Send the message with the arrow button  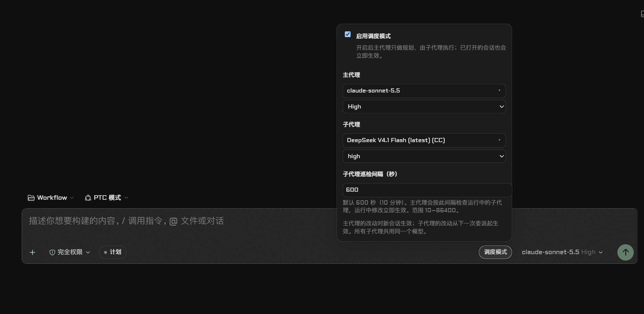(625, 253)
